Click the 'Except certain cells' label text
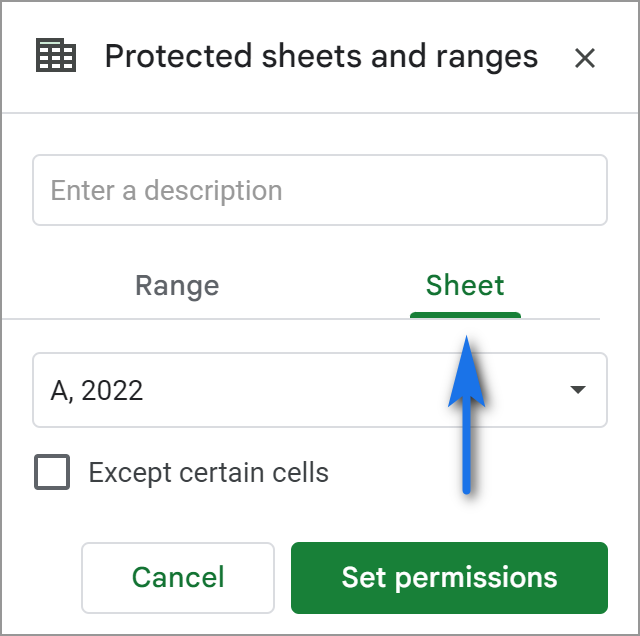640x636 pixels. click(x=209, y=473)
